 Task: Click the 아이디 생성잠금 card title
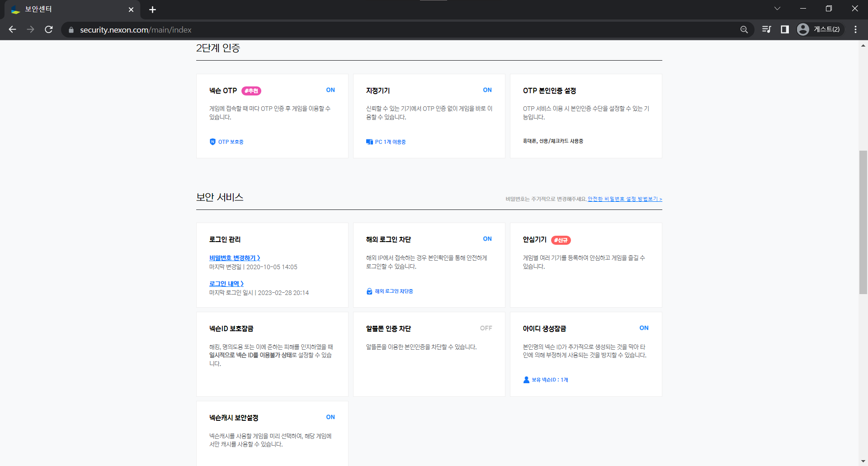(x=544, y=328)
